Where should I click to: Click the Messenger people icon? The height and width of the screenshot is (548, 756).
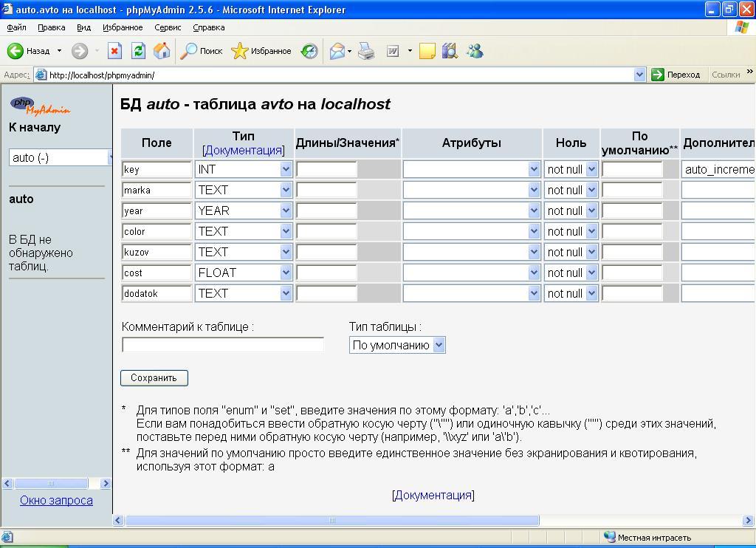[475, 51]
